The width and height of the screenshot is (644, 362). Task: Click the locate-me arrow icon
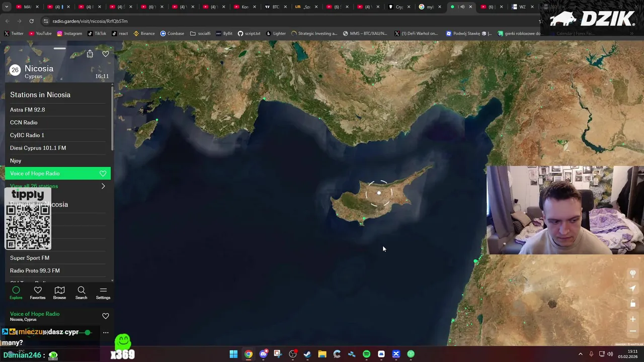[633, 288]
